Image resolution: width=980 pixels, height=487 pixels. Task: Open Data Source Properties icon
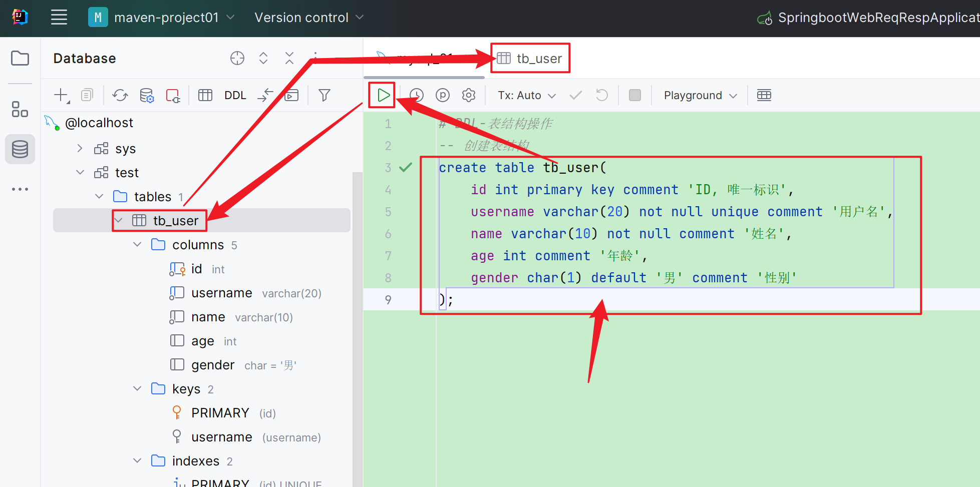pos(147,95)
